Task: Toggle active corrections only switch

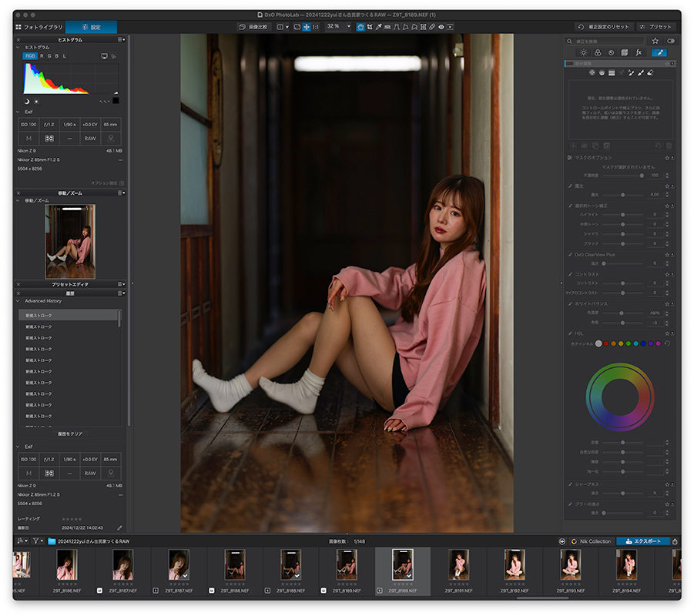Action: pos(671,41)
